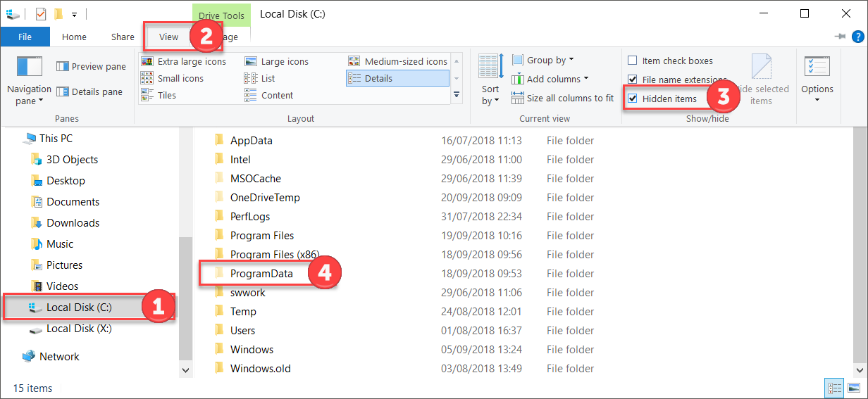Expand the layout gallery more arrow

tap(456, 95)
